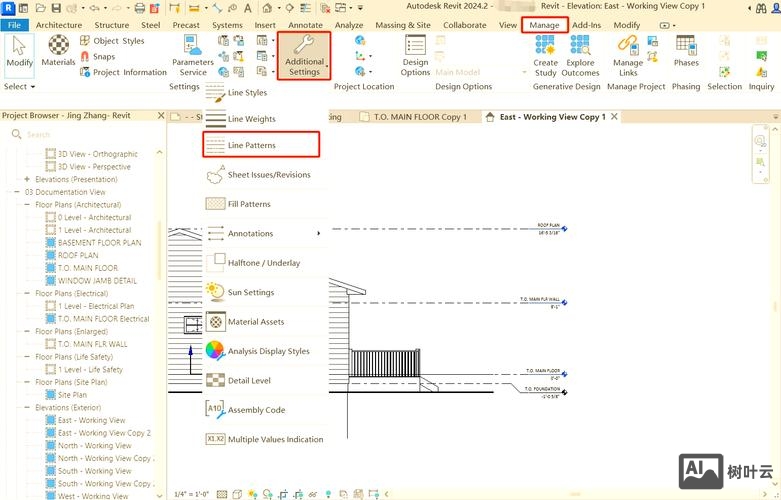The height and width of the screenshot is (500, 781).
Task: Switch to the Annotate ribbon tab
Action: coord(306,25)
